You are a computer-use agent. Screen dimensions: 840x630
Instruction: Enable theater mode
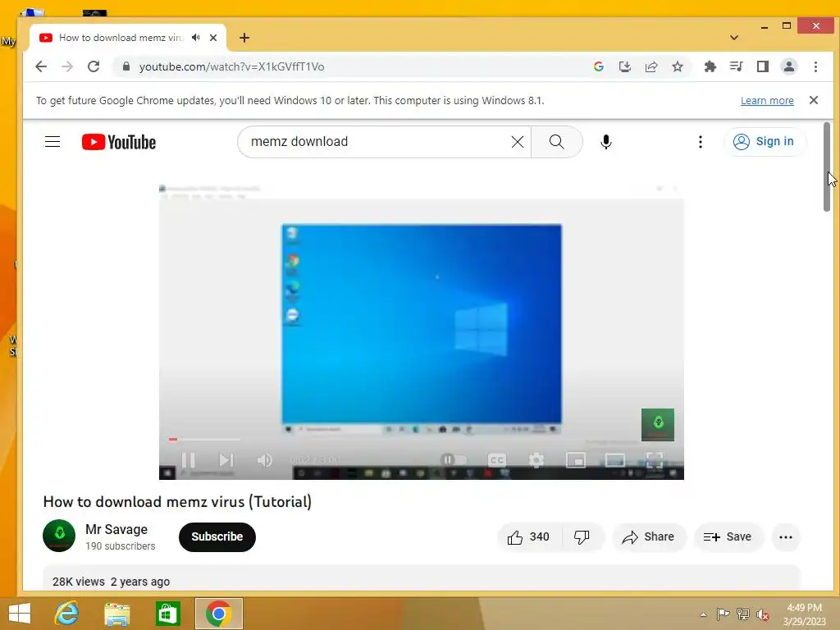click(615, 460)
